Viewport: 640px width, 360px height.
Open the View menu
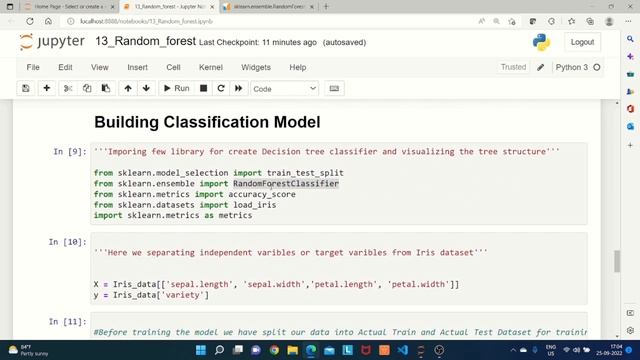(x=100, y=67)
